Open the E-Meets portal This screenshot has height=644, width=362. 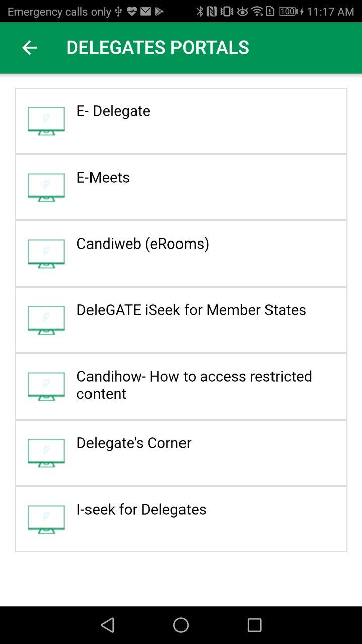pos(181,187)
